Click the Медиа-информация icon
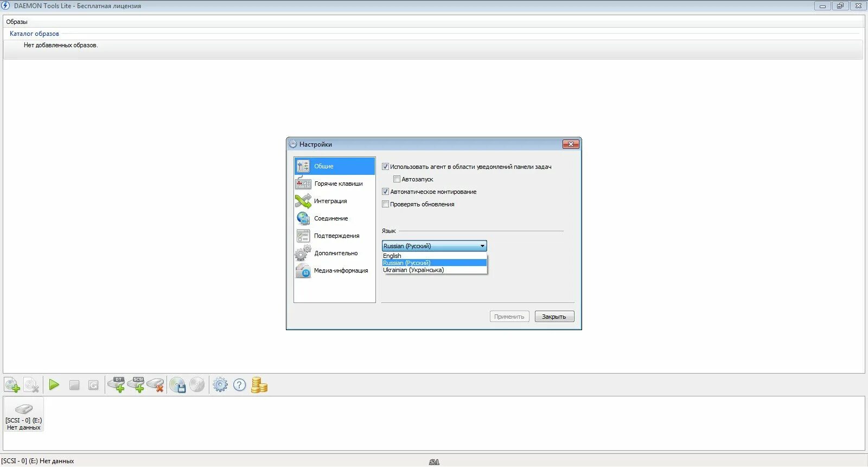The width and height of the screenshot is (868, 467). (x=303, y=270)
